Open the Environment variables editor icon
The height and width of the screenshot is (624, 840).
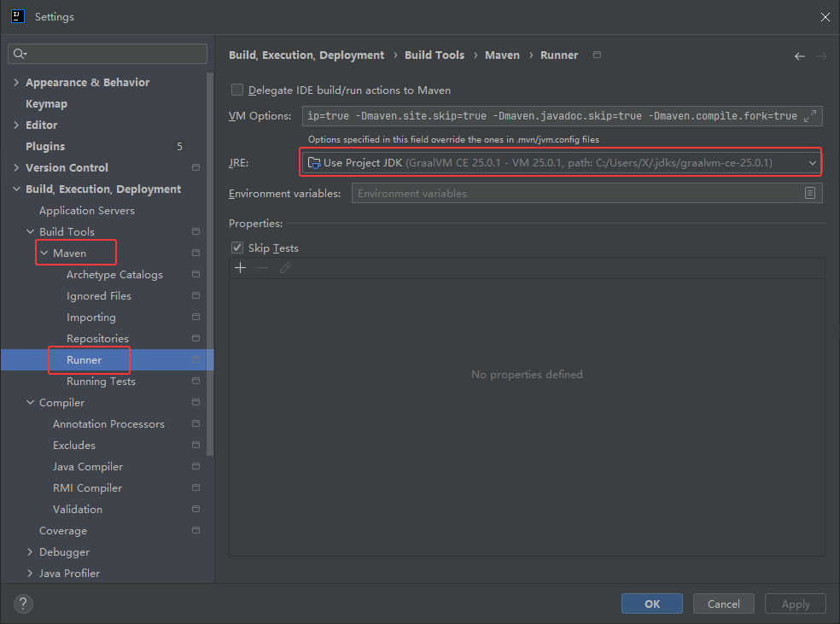pos(809,192)
